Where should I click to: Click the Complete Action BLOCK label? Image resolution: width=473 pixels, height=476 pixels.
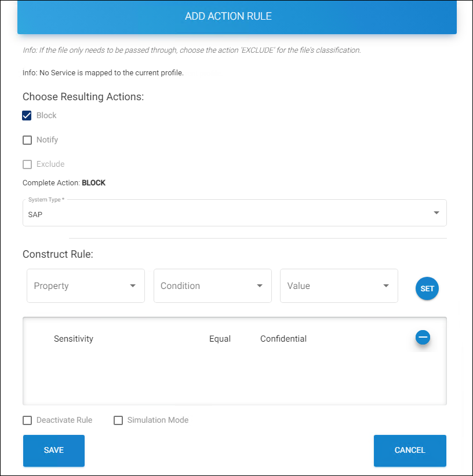(x=64, y=183)
